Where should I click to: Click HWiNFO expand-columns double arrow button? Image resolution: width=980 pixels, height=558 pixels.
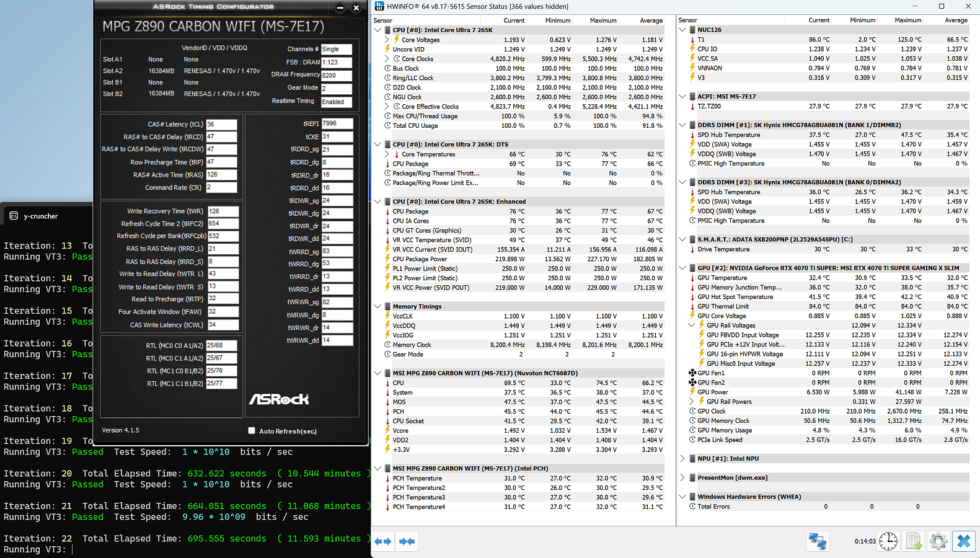pyautogui.click(x=383, y=541)
